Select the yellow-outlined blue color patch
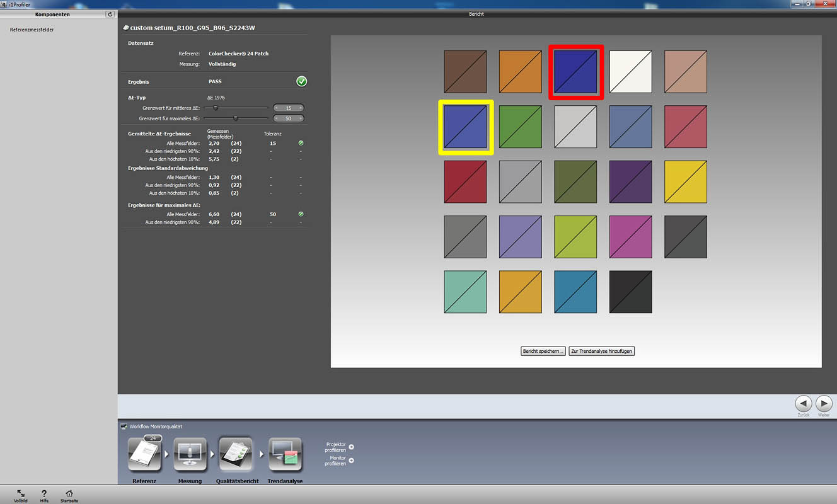Image resolution: width=837 pixels, height=504 pixels. [465, 127]
